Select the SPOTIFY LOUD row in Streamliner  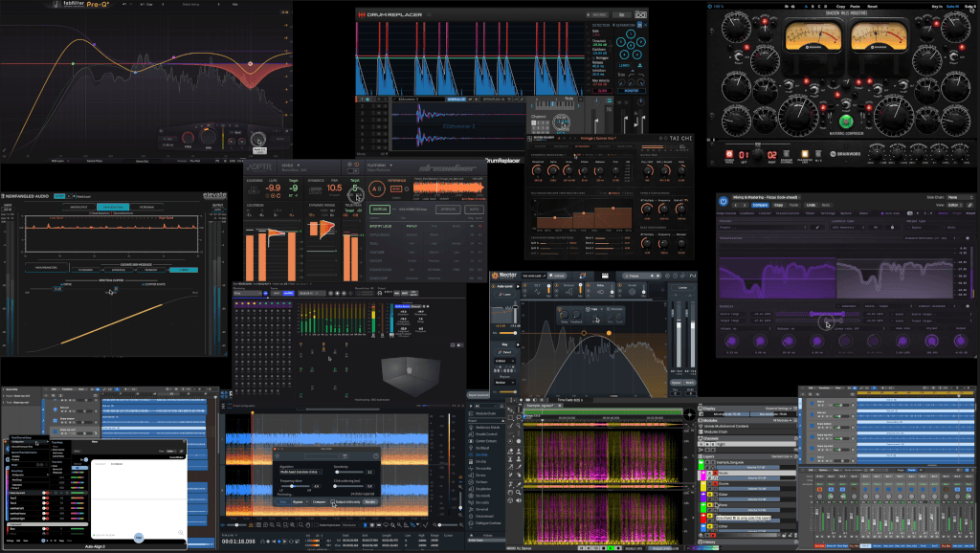(426, 226)
